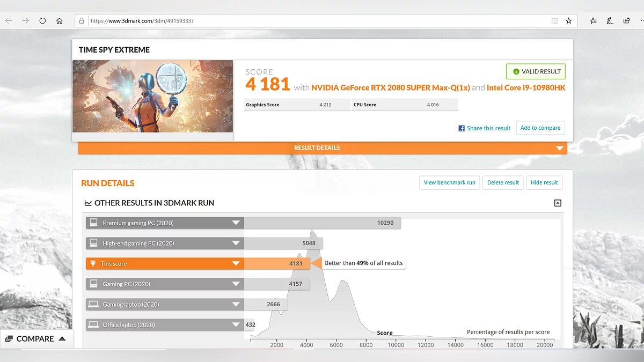Click Hide result button
This screenshot has height=362, width=644.
544,182
